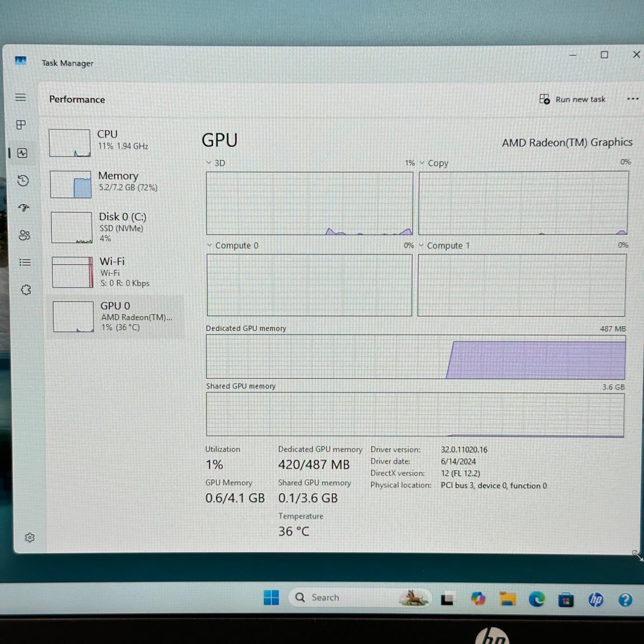The width and height of the screenshot is (644, 644).
Task: Open the Services page icon
Action: click(x=26, y=290)
